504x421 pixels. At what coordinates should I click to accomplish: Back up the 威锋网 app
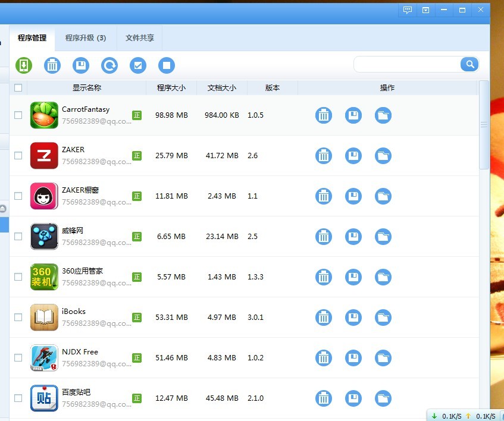tap(353, 237)
